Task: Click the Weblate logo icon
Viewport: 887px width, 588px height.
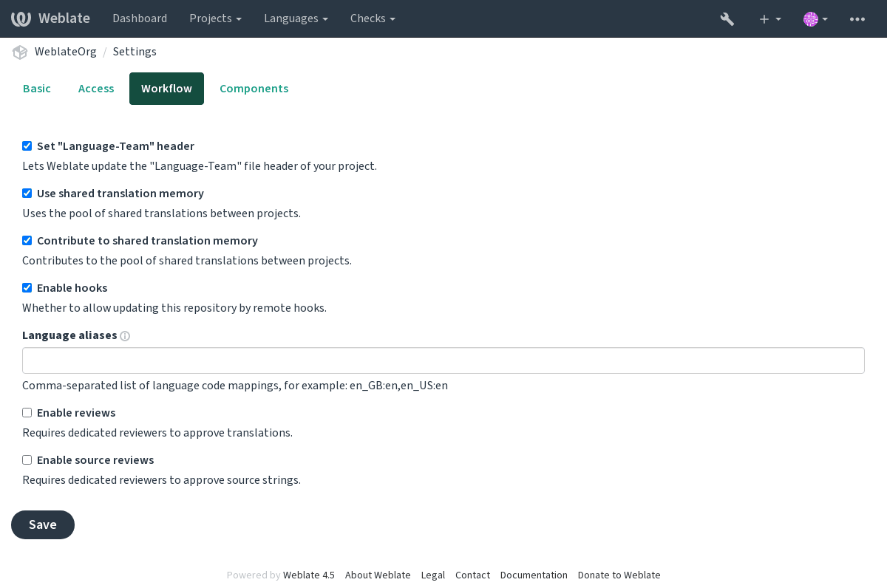Action: [21, 18]
